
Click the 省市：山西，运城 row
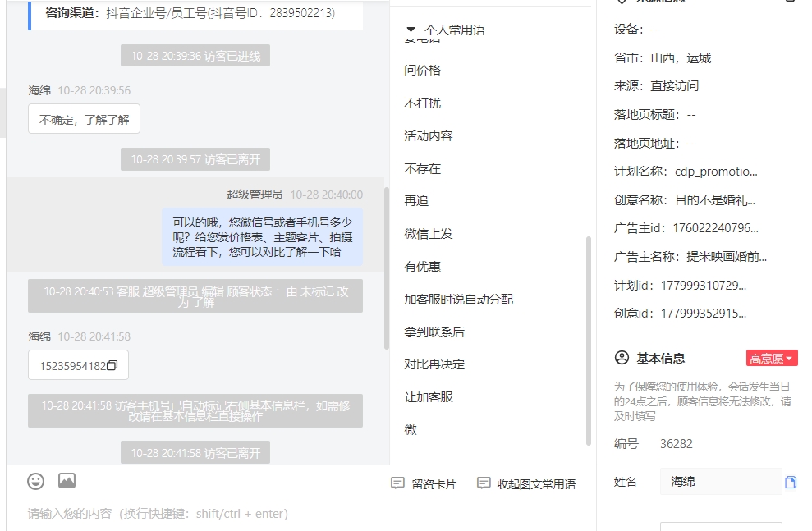(663, 58)
